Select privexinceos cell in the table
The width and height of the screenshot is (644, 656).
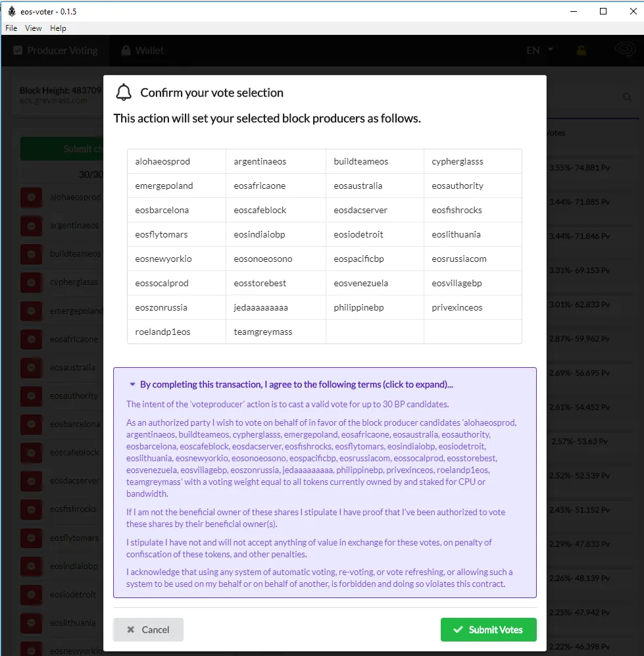pyautogui.click(x=473, y=307)
